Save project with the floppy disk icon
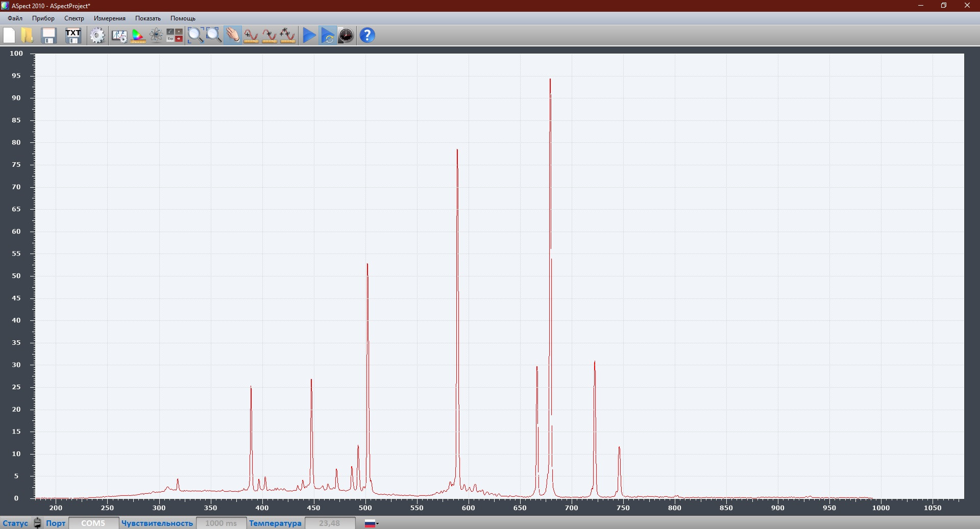 point(48,35)
